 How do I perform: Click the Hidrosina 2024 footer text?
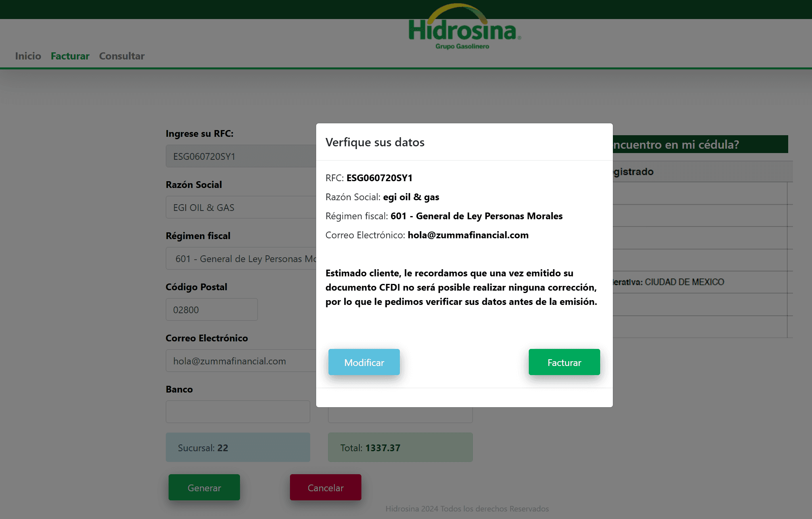coord(467,509)
